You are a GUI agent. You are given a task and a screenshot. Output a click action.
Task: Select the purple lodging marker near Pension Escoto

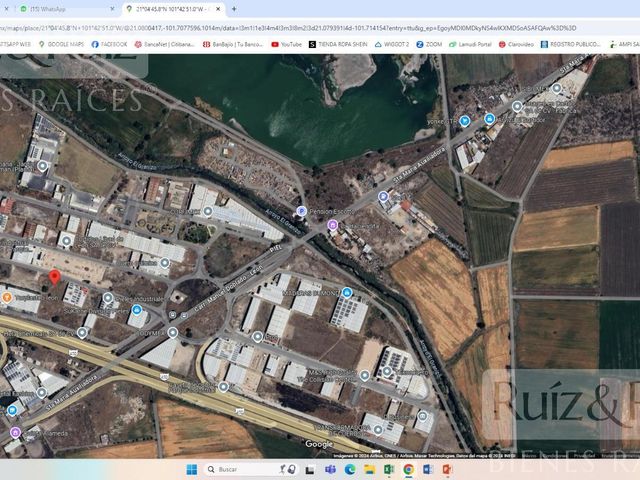333,224
